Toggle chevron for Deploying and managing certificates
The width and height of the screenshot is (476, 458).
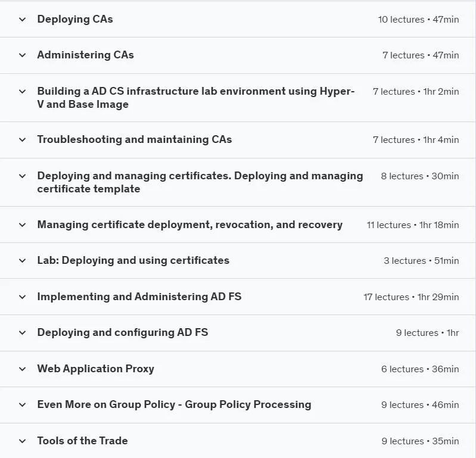(22, 176)
